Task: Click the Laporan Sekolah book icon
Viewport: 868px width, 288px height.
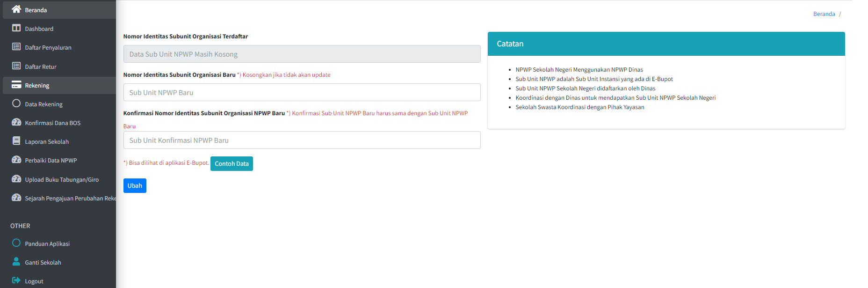Action: coord(16,141)
